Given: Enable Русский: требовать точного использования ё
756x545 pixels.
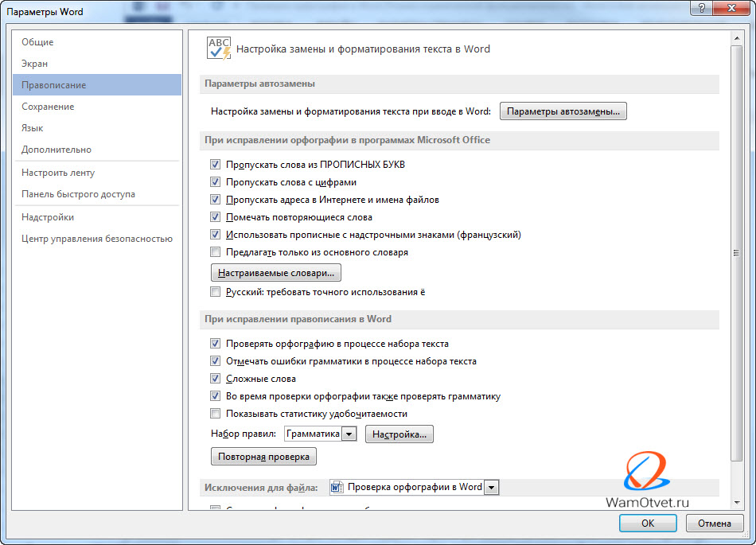Looking at the screenshot, I should [215, 292].
